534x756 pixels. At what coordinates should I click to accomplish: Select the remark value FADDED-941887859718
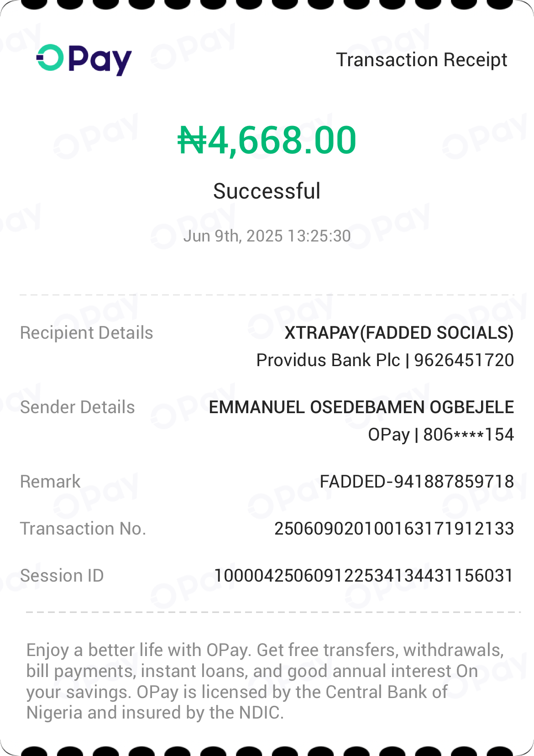click(416, 482)
